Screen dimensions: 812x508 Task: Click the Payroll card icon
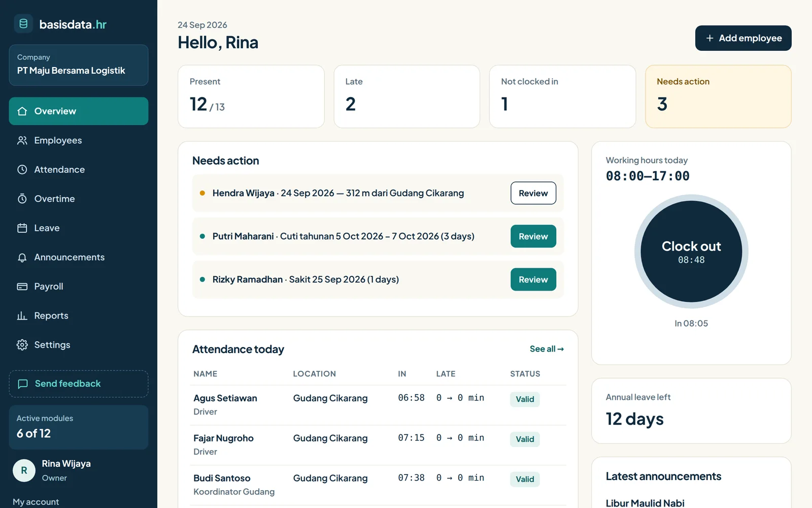click(x=22, y=287)
